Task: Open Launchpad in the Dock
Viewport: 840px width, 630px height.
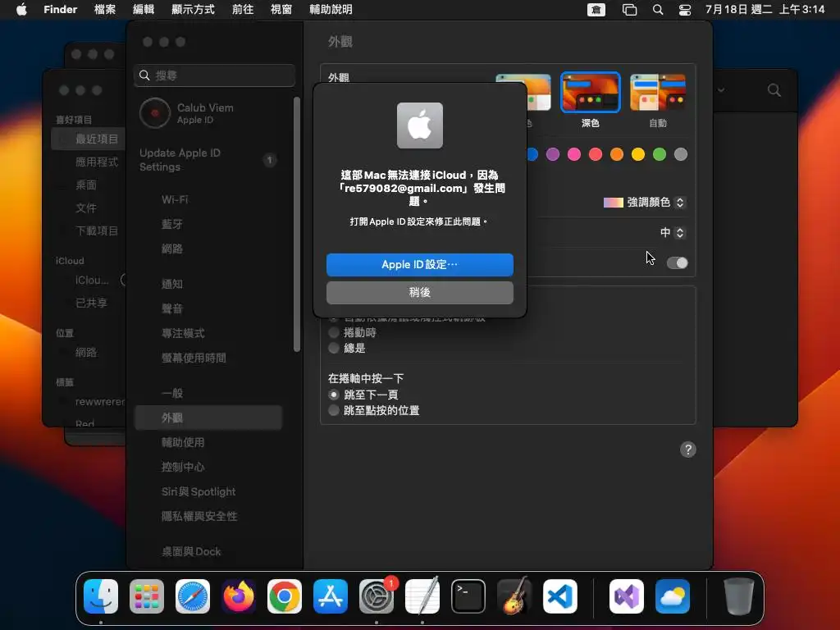Action: [x=147, y=596]
